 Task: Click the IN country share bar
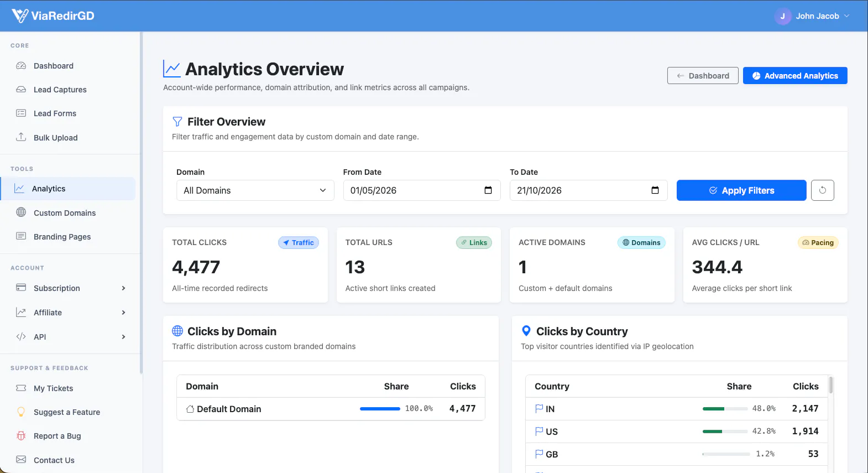(x=725, y=409)
